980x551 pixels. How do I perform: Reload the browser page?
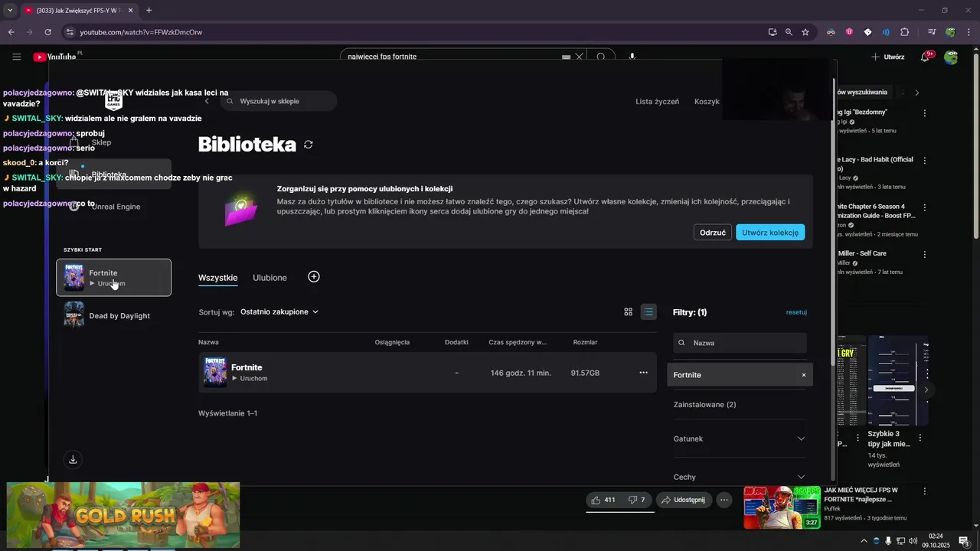pyautogui.click(x=47, y=32)
